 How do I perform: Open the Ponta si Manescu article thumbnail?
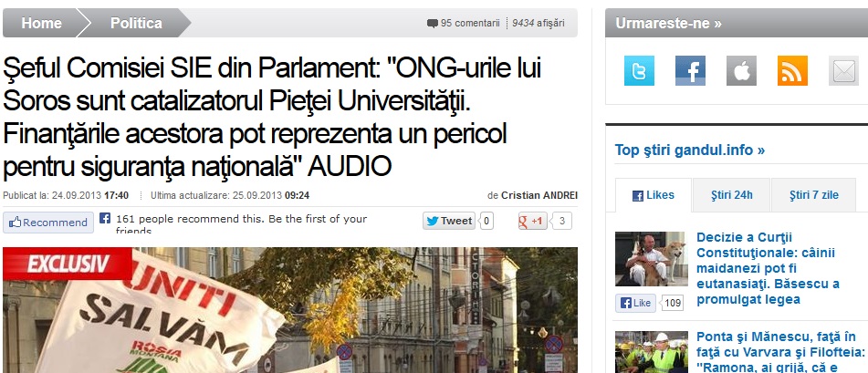click(651, 352)
